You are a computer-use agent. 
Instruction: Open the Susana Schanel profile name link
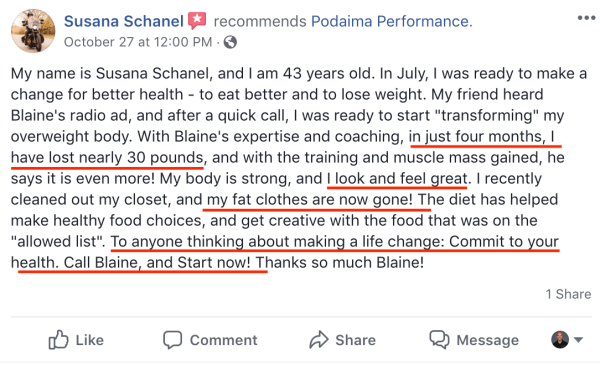coord(124,21)
